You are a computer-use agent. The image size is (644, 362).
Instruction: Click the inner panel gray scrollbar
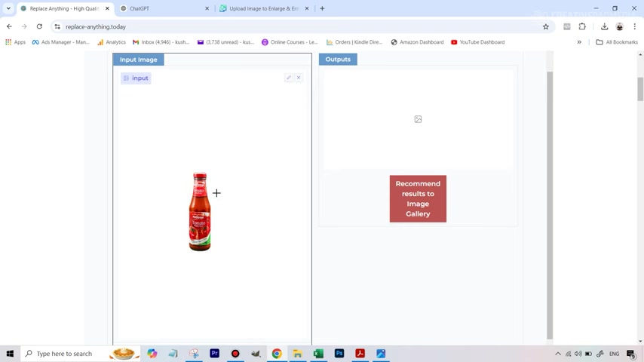(550, 205)
